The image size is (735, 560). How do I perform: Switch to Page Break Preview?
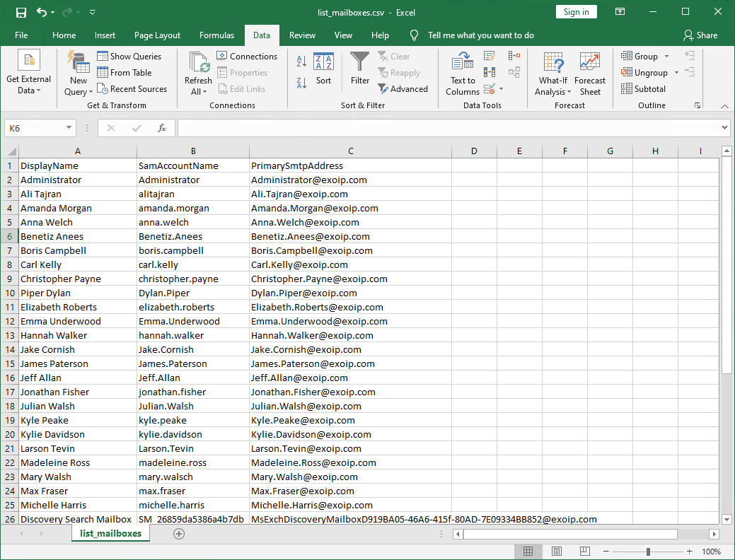coord(584,551)
